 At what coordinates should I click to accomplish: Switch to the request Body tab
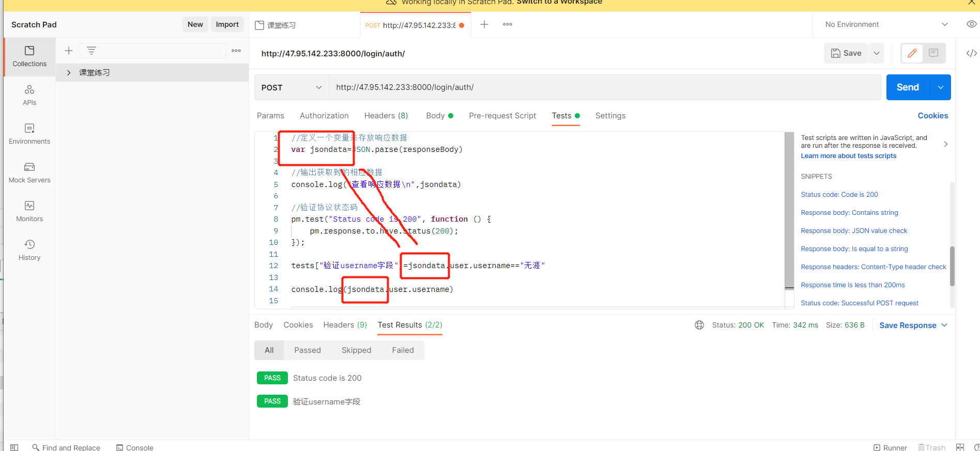pos(439,116)
